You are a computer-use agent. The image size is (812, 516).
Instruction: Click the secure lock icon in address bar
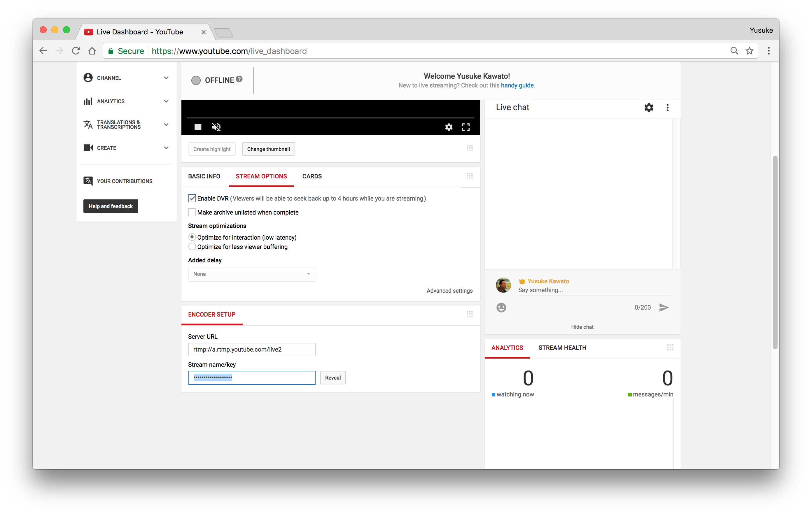point(111,51)
